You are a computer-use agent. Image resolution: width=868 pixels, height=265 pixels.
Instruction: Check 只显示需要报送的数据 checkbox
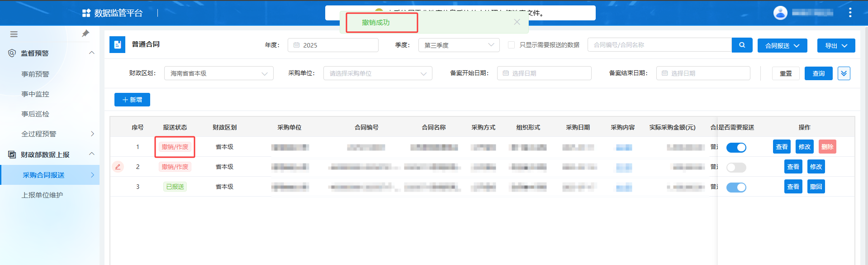click(512, 45)
